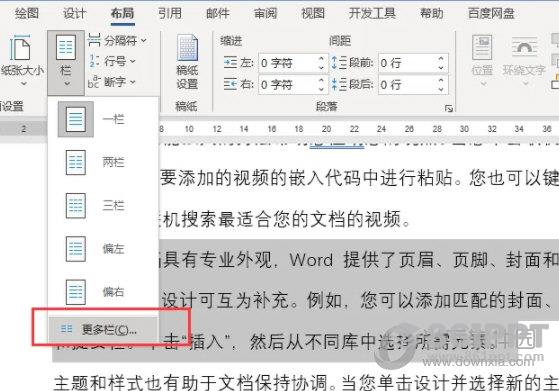The height and width of the screenshot is (391, 559).
Task: Click the left indent 左 field
Action: coord(287,63)
